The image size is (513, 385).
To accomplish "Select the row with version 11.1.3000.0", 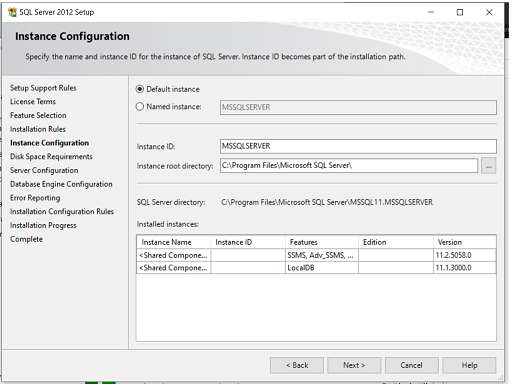I will pyautogui.click(x=316, y=268).
